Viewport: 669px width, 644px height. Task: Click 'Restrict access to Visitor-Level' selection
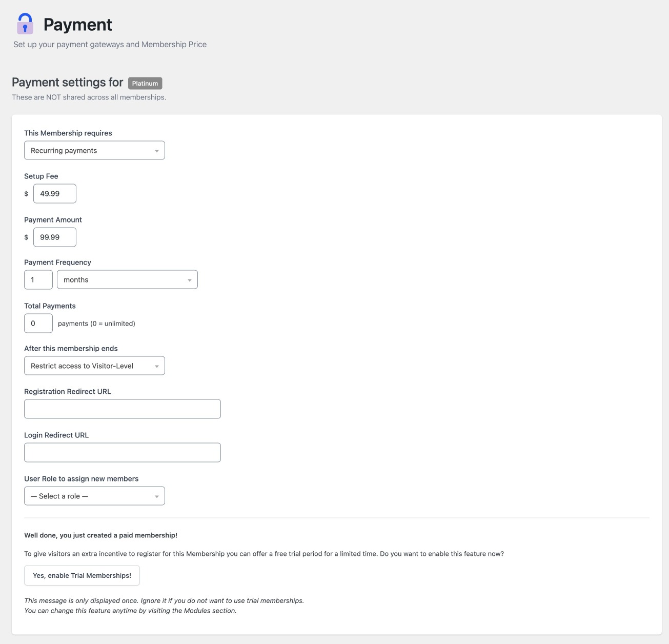click(x=86, y=366)
